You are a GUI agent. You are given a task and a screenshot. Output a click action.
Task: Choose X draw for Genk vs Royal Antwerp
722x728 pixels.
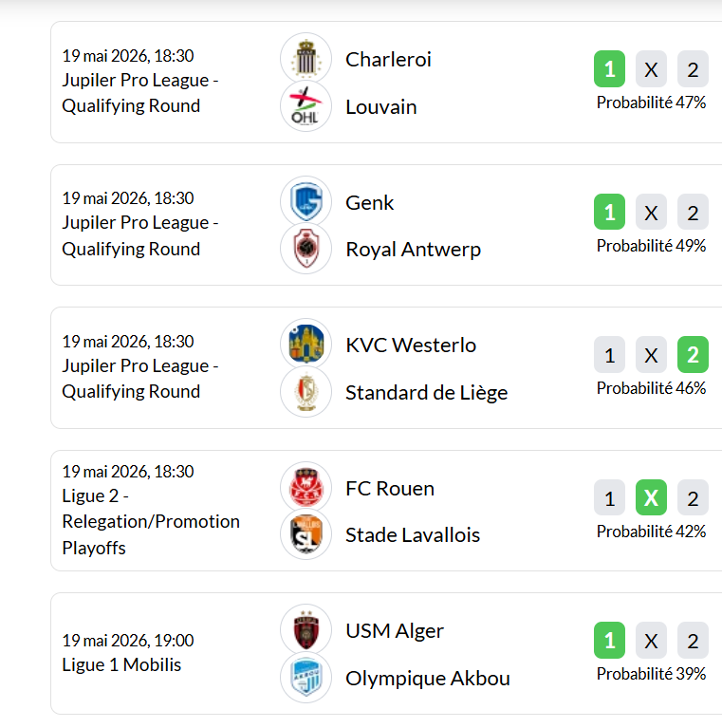pos(651,213)
